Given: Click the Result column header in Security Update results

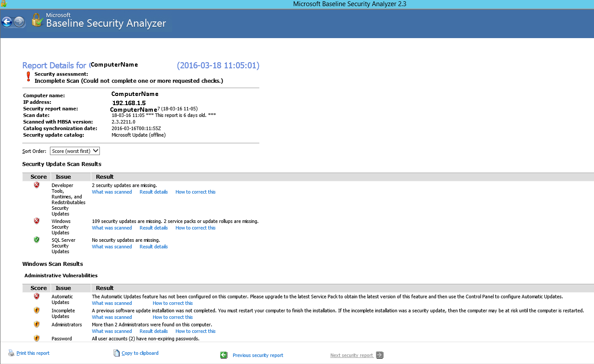Looking at the screenshot, I should (x=105, y=177).
